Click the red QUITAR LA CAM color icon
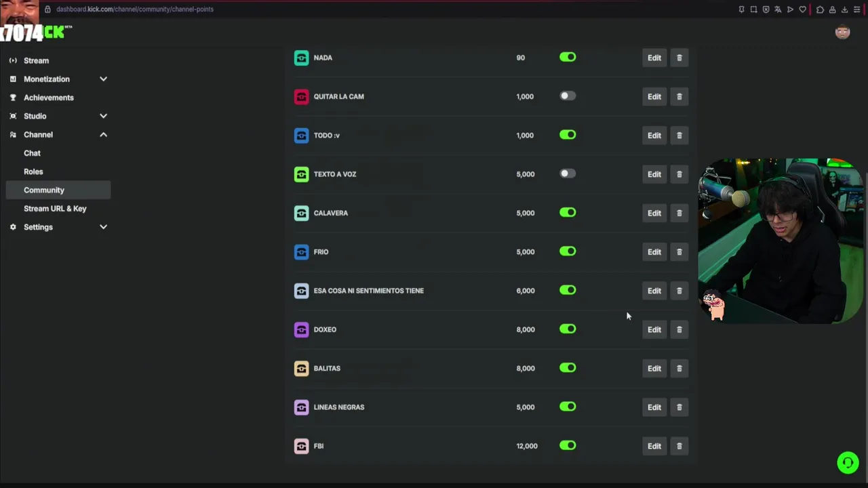The height and width of the screenshot is (488, 868). 301,97
